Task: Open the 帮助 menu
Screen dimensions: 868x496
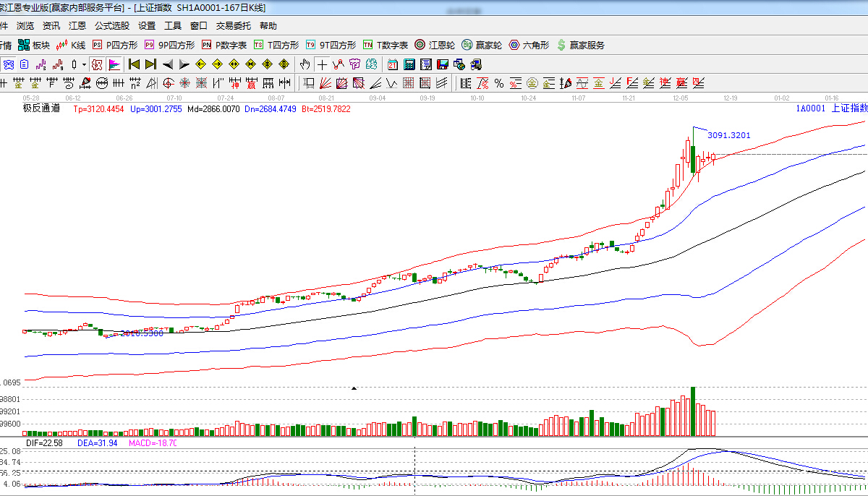Action: click(268, 26)
